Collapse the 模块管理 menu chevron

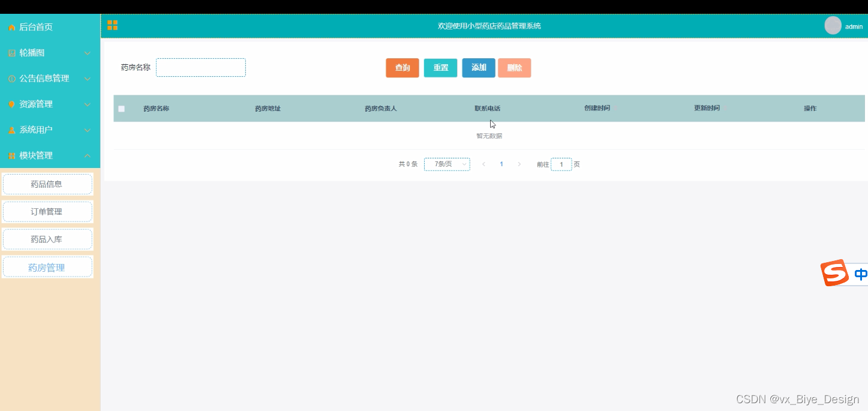(88, 156)
